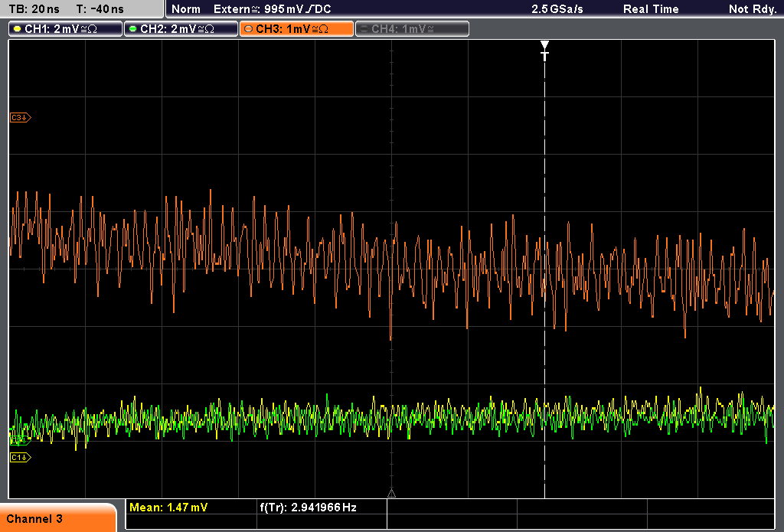This screenshot has height=532, width=784.
Task: Open the T: -40 ns trigger offset
Action: pos(100,9)
